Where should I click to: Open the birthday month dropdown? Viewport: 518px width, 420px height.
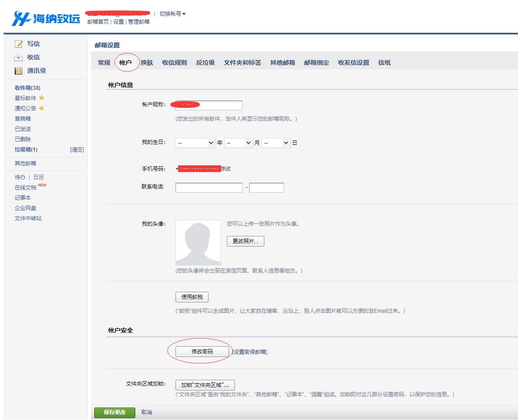point(238,143)
